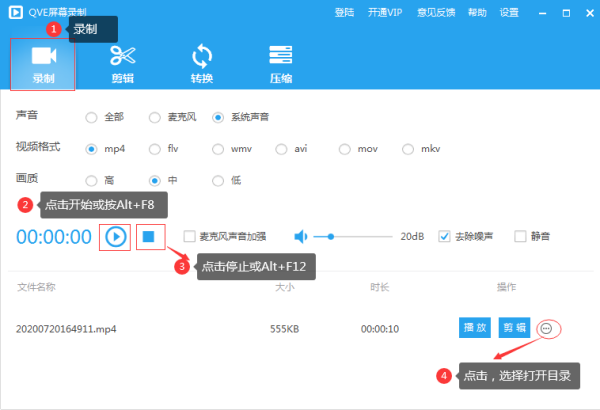Select 系统声音 sound source radio button

coord(218,117)
